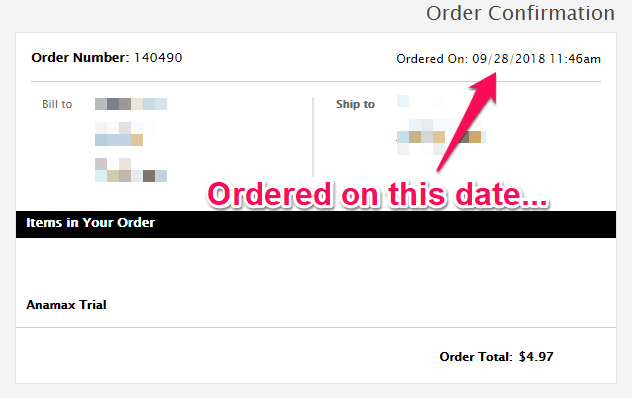Screen dimensions: 632x398
Task: Click the $4.97 total amount
Action: click(x=536, y=357)
